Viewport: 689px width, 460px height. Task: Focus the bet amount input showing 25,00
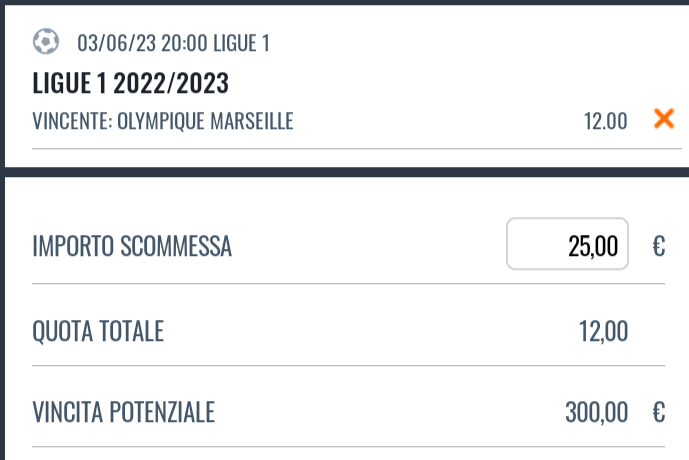click(567, 244)
